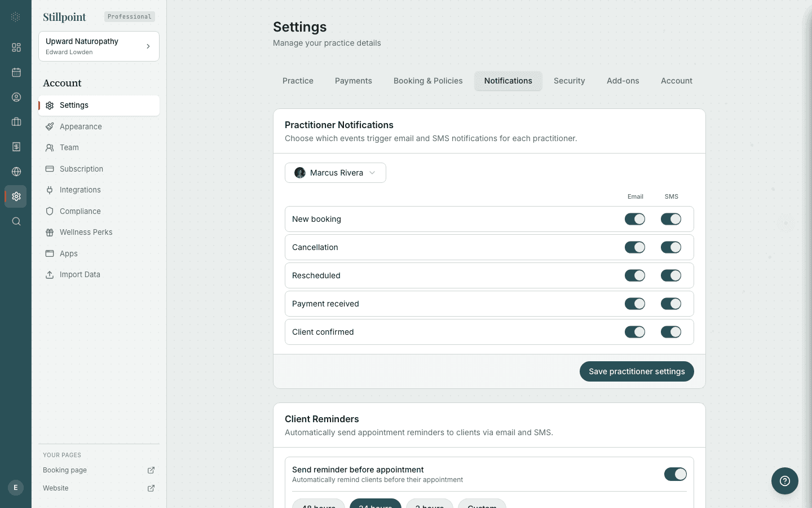Switch to the Practice tab
The width and height of the screenshot is (812, 508).
click(298, 81)
